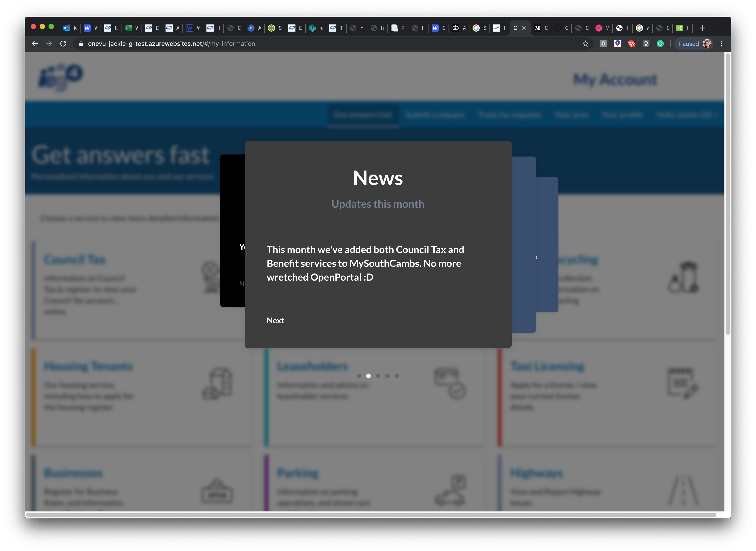Click the vertical page scrollbar
The height and width of the screenshot is (551, 756).
[728, 193]
